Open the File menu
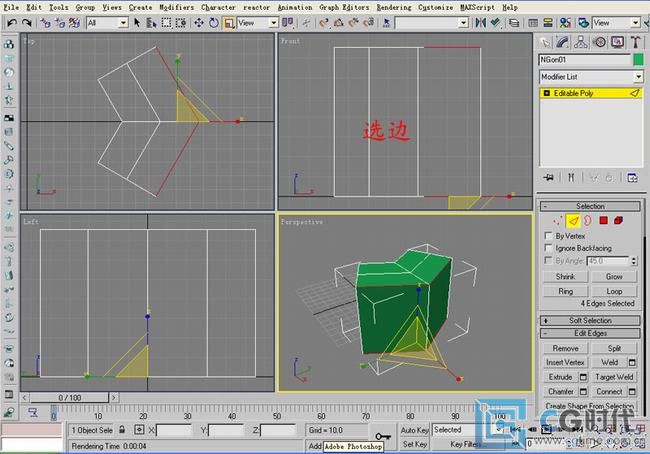Image resolution: width=650 pixels, height=454 pixels. tap(11, 7)
